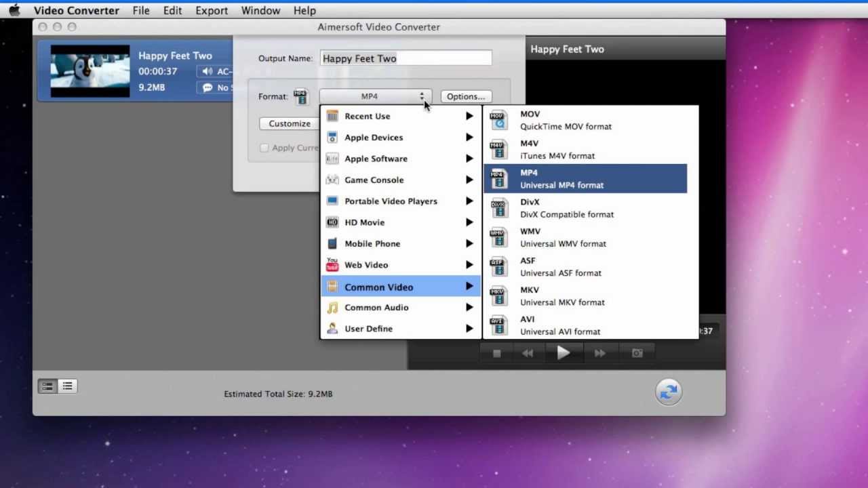Viewport: 868px width, 488px height.
Task: Expand Recent Use submenu arrow
Action: pyautogui.click(x=469, y=116)
